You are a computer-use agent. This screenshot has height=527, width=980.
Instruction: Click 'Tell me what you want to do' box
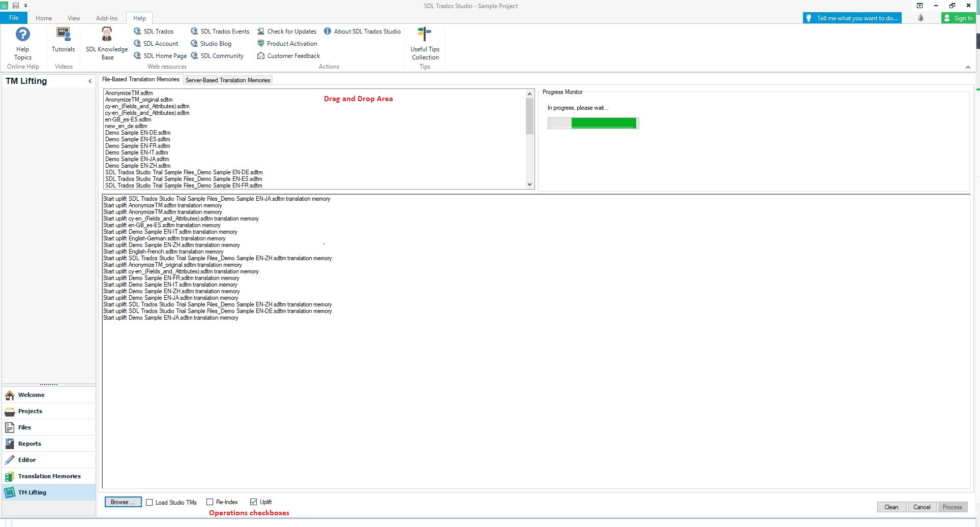[852, 18]
